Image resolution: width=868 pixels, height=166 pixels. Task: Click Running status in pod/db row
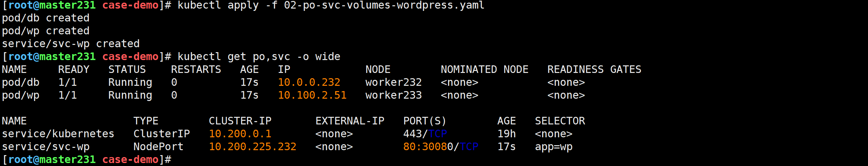click(130, 83)
